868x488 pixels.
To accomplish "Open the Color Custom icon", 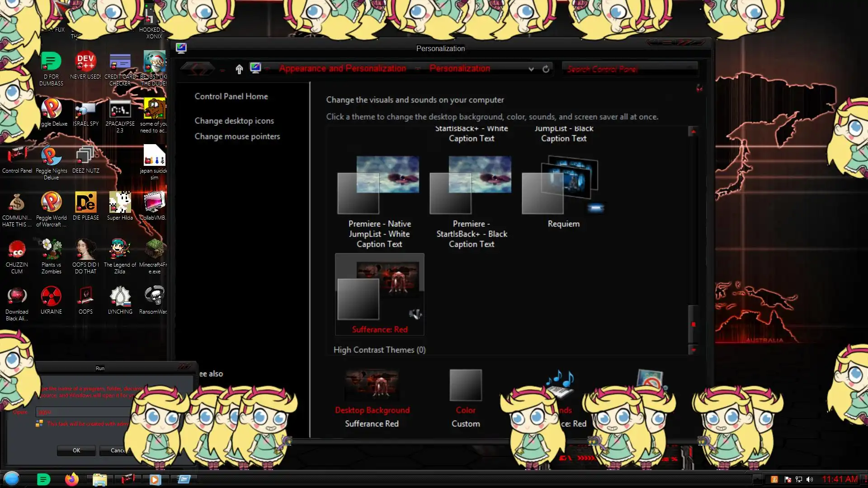I will [x=466, y=385].
